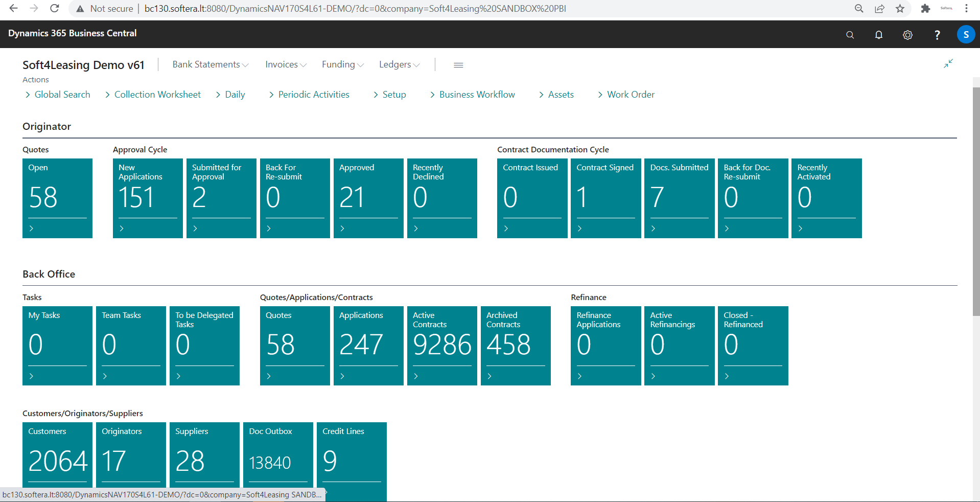This screenshot has width=980, height=502.
Task: Expand the Funding dropdown
Action: (342, 64)
